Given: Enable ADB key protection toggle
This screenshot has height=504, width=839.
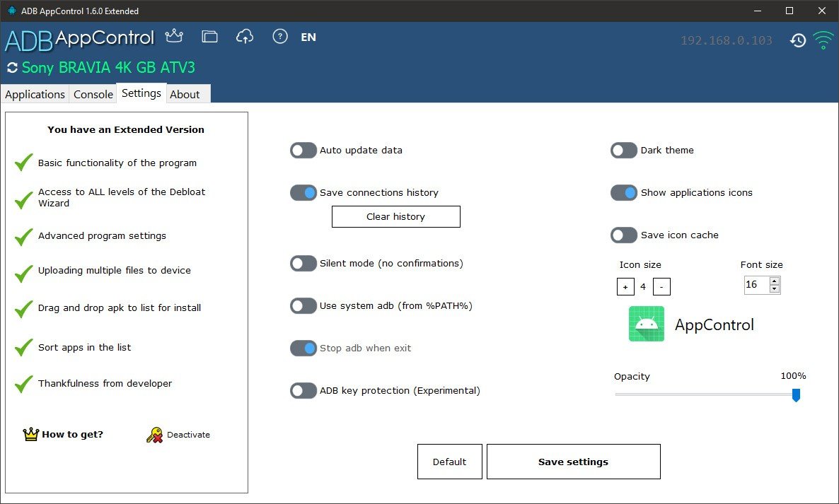Looking at the screenshot, I should 303,391.
